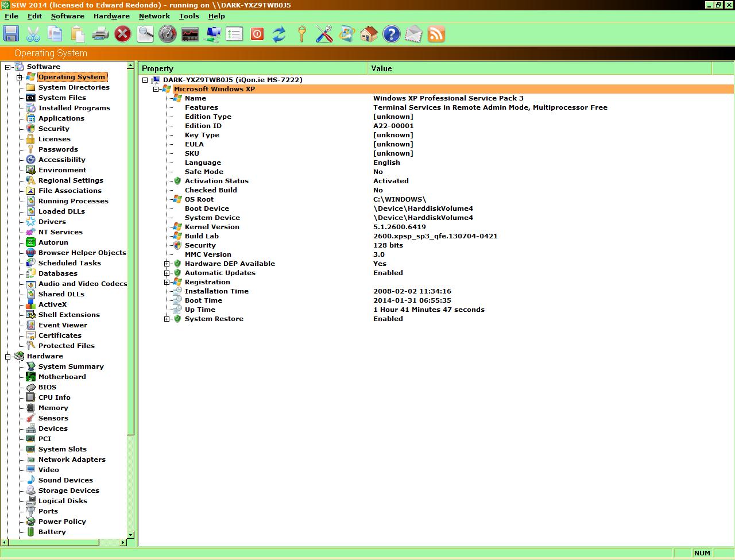Image resolution: width=735 pixels, height=560 pixels.
Task: Open the Network menu
Action: pos(154,16)
